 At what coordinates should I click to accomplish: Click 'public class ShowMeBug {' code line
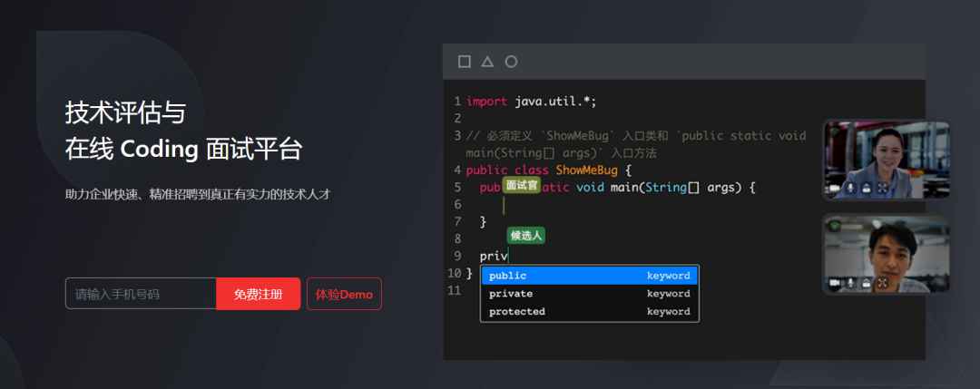tap(549, 170)
